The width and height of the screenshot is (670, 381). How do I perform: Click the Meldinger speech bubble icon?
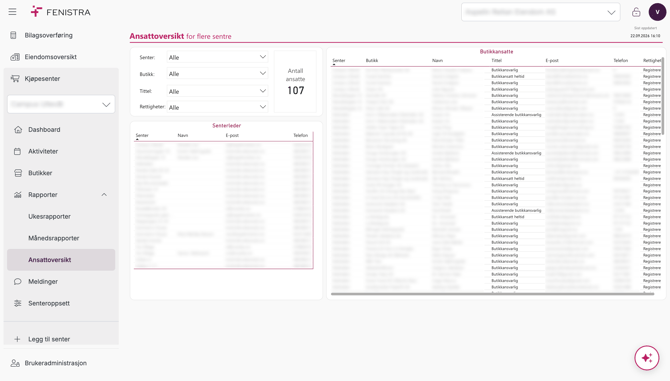(18, 281)
